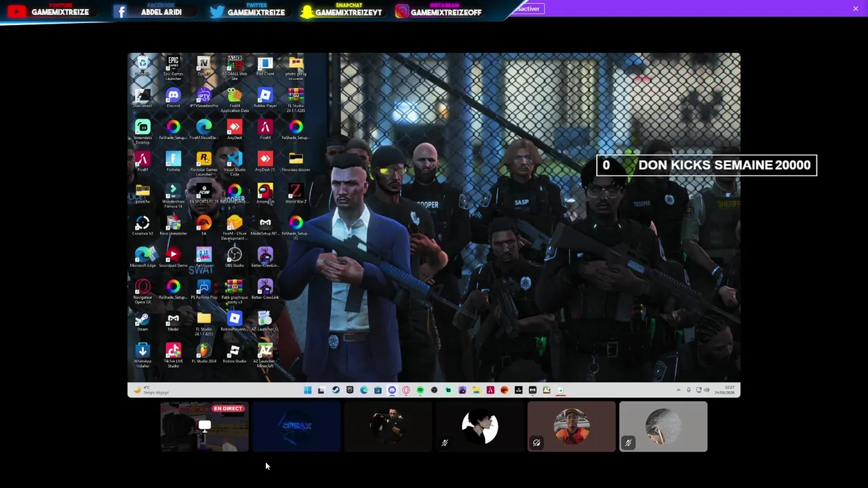Launch the Roblox Player desktop shortcut
This screenshot has width=868, height=488.
[265, 98]
